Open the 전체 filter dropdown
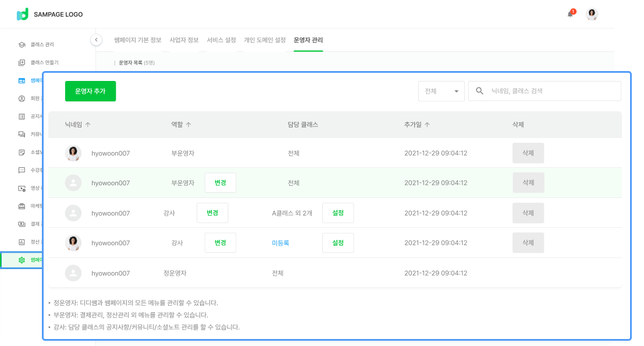 pos(441,91)
